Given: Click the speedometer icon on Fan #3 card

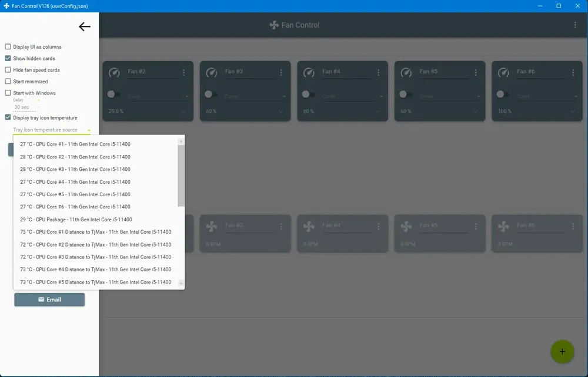Looking at the screenshot, I should (x=212, y=72).
